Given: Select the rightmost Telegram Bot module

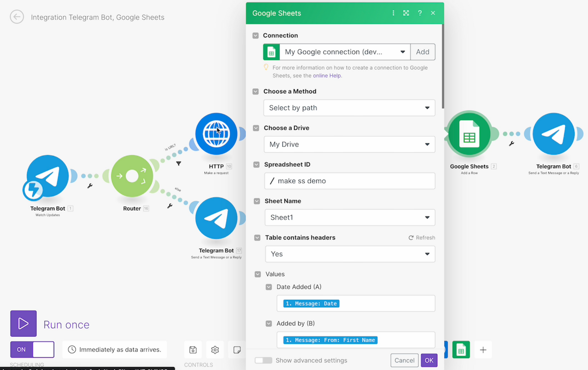Looking at the screenshot, I should 554,134.
